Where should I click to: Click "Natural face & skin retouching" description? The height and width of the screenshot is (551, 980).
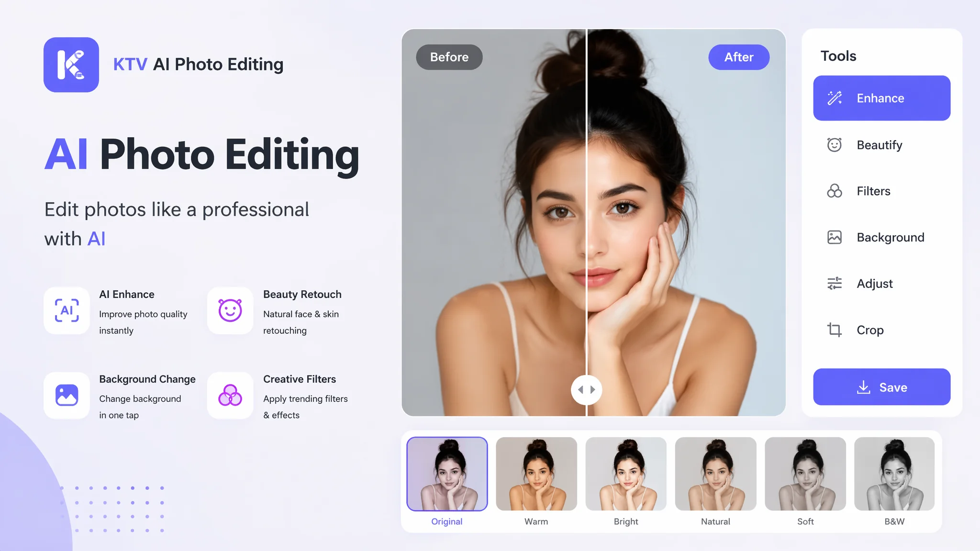point(301,322)
